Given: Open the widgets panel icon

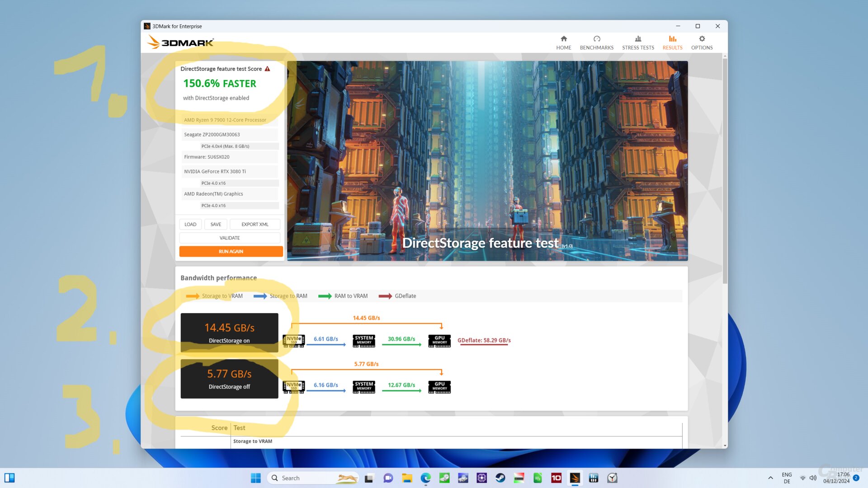Looking at the screenshot, I should point(9,478).
